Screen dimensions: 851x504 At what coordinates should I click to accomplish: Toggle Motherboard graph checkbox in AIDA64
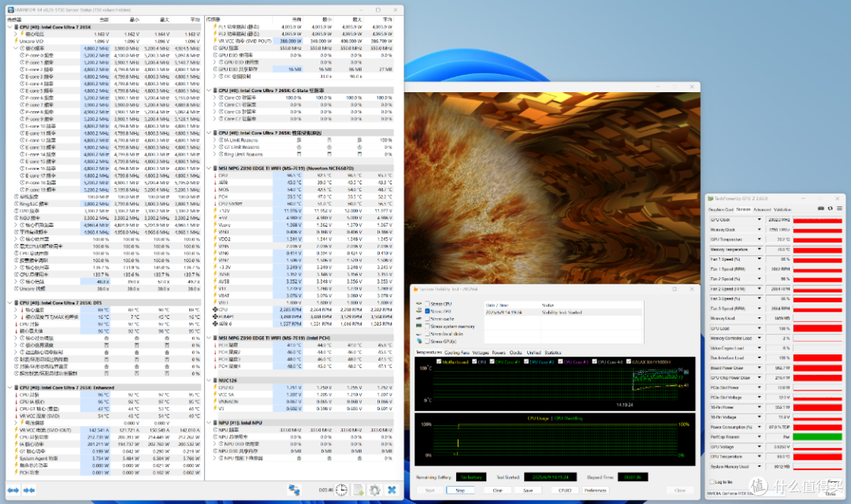(439, 361)
